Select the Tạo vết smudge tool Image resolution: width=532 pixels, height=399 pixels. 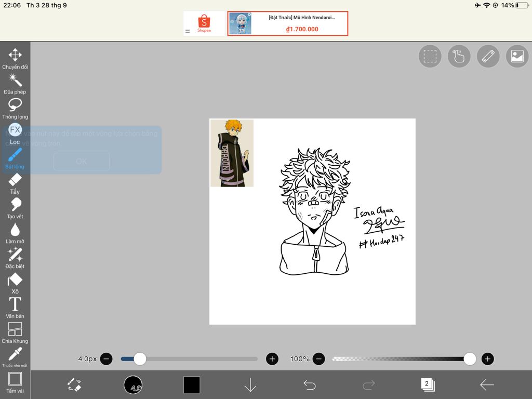click(15, 208)
